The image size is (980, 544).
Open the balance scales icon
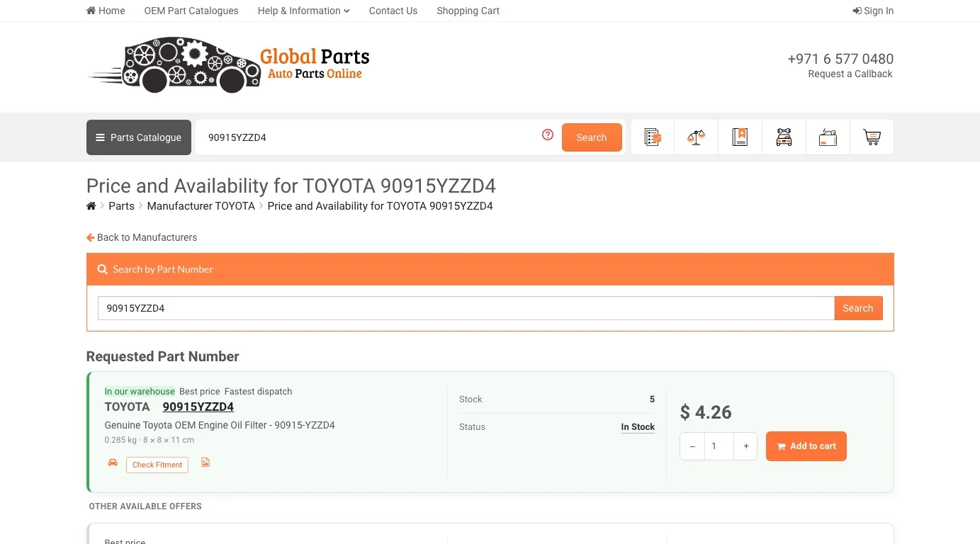(x=696, y=137)
